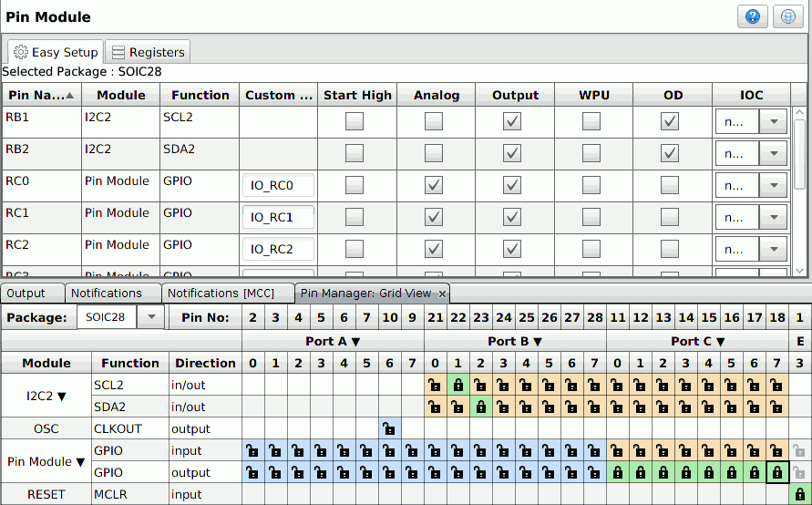This screenshot has width=812, height=505.
Task: Open the Notifications [MCC] tab
Action: click(228, 294)
